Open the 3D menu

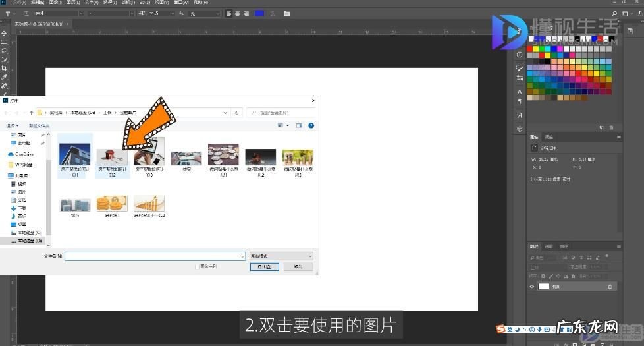[145, 2]
